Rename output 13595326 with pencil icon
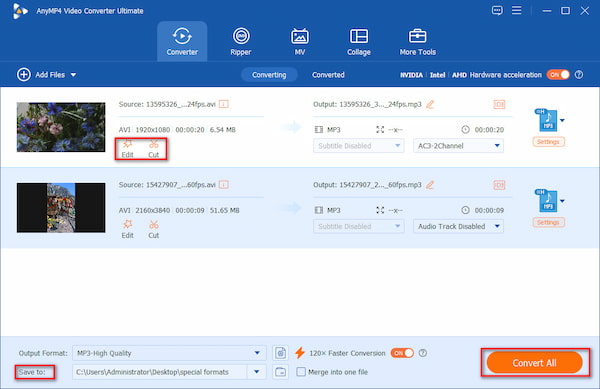Screen dimensions: 600x389 click(x=430, y=104)
